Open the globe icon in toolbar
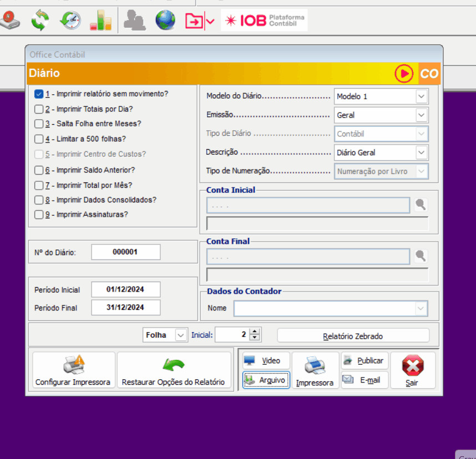 165,21
